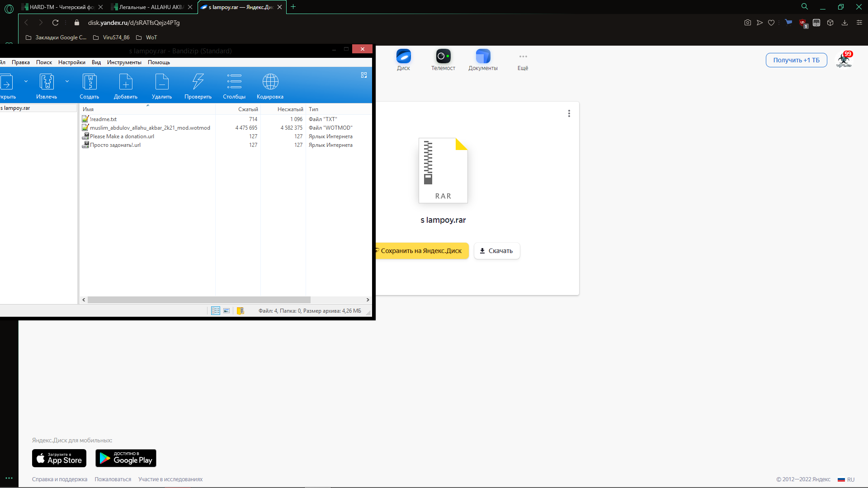Open the Справка и поддержка link
The image size is (868, 488).
point(60,479)
